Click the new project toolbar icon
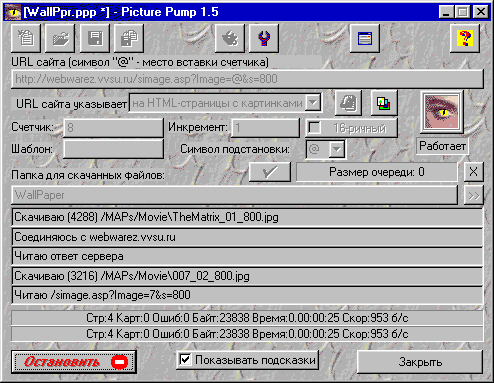 tap(26, 38)
